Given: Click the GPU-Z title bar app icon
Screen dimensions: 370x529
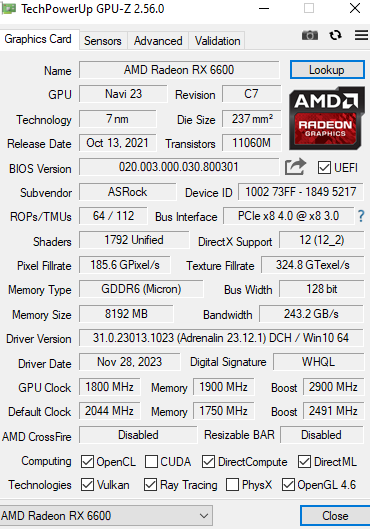Looking at the screenshot, I should (x=8, y=8).
